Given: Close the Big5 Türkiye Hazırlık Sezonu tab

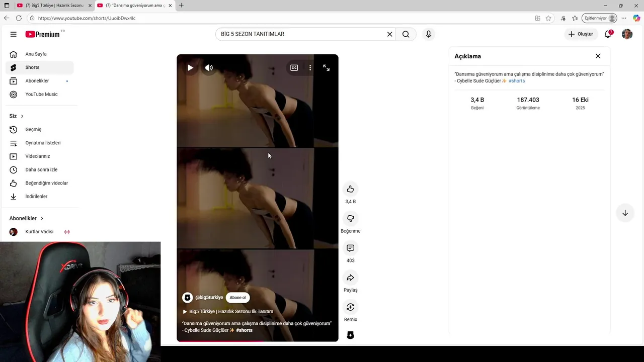Looking at the screenshot, I should pos(90,6).
